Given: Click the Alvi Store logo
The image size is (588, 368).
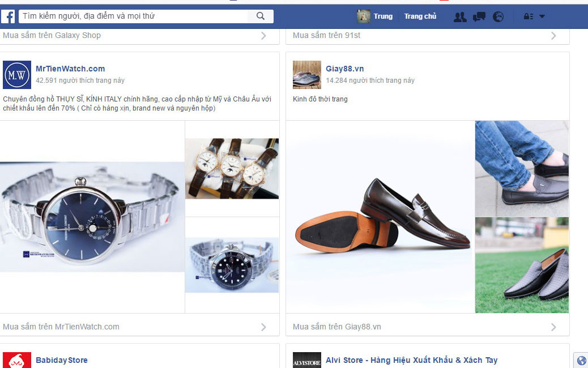Looking at the screenshot, I should 307,361.
